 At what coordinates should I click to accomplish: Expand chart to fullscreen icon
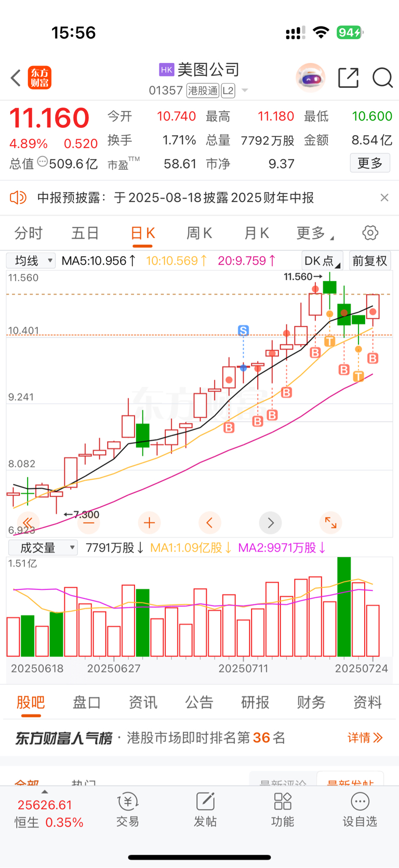tap(330, 522)
